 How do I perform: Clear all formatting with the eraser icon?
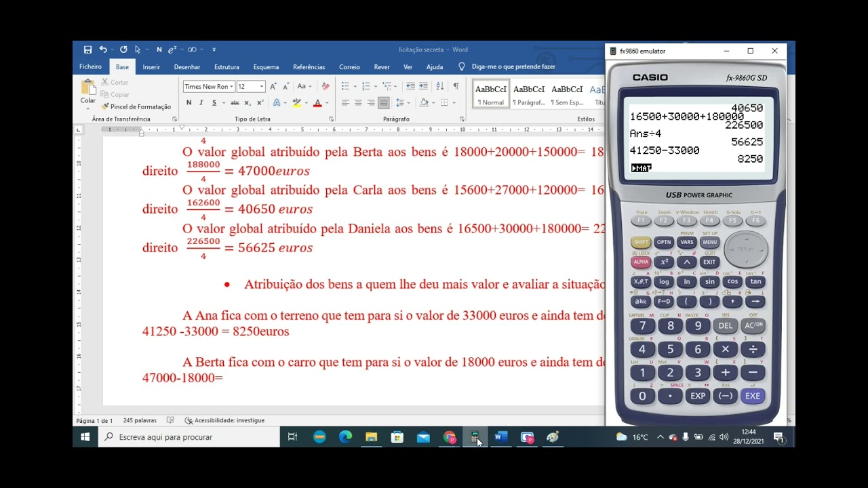click(x=325, y=86)
